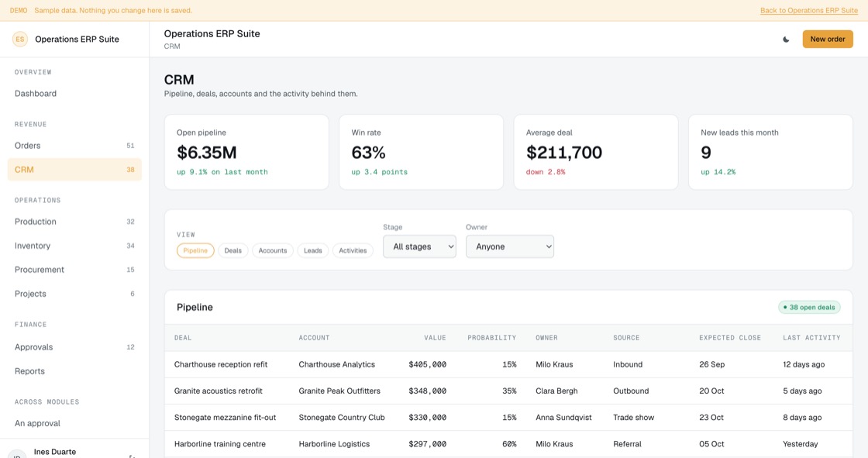The width and height of the screenshot is (868, 458).
Task: Open the Inventory module
Action: (x=74, y=246)
